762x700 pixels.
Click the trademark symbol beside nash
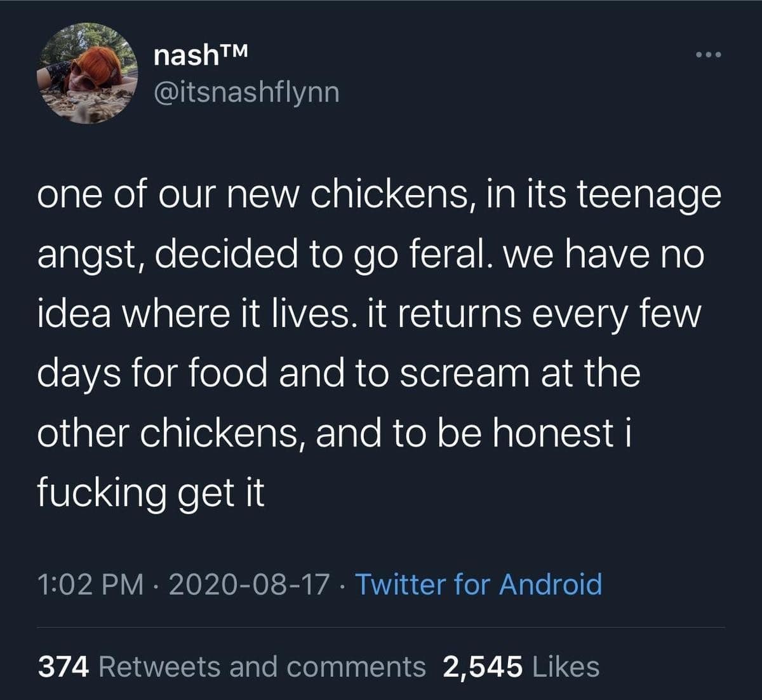point(233,51)
